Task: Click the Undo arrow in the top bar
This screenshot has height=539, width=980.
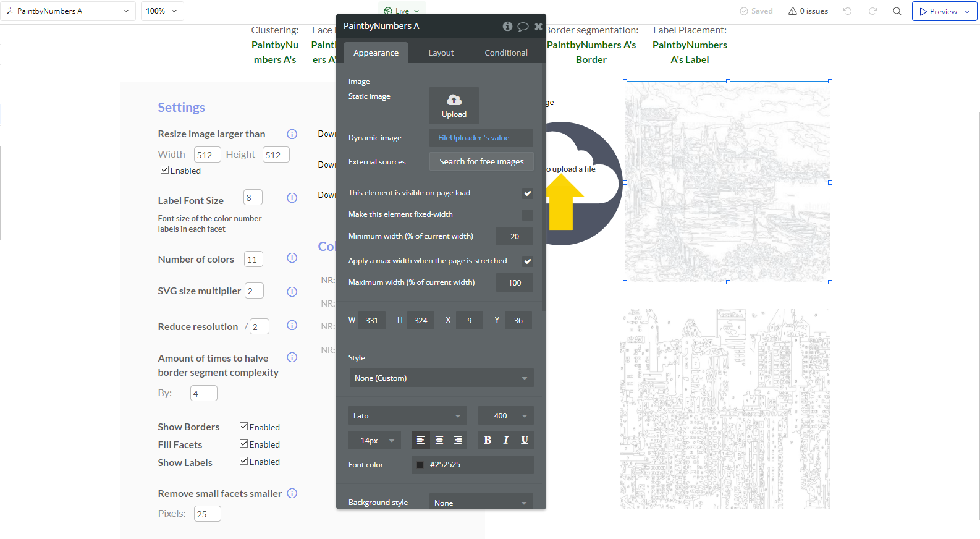Action: 848,11
